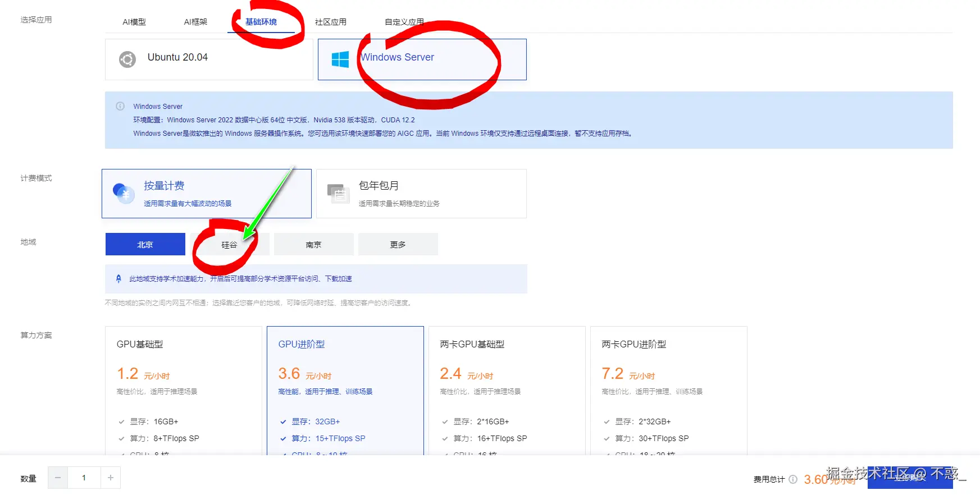Image resolution: width=980 pixels, height=495 pixels.
Task: Select the 硅谷 region
Action: click(x=230, y=244)
